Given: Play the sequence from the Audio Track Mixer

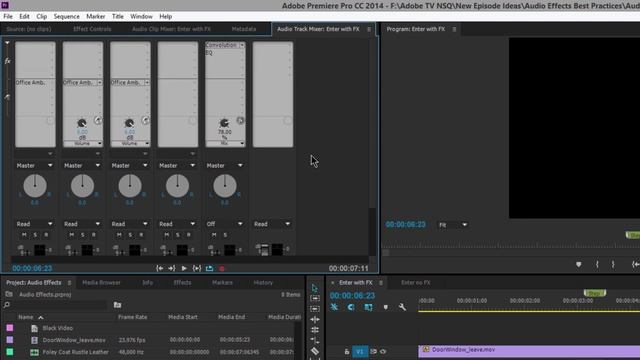Looking at the screenshot, I should 184,268.
